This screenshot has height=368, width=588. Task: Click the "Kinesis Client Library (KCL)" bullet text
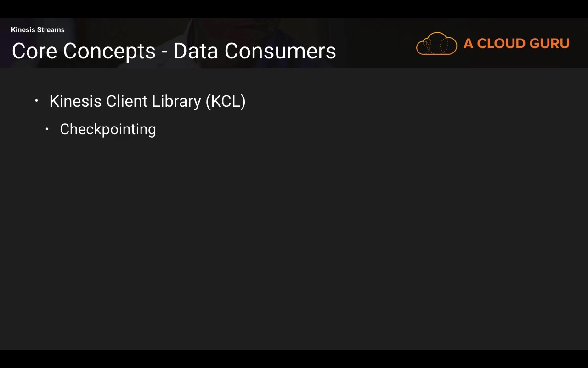[x=147, y=101]
